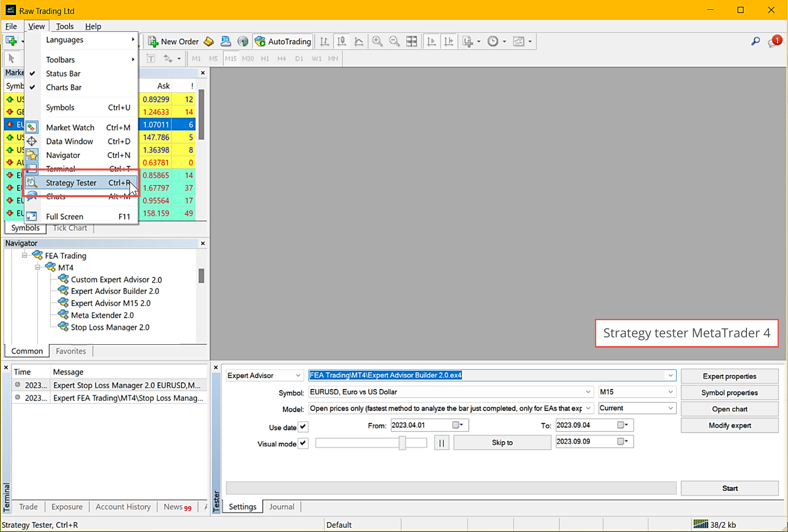Select the bar chart icon
Image resolution: width=788 pixels, height=532 pixels.
pyautogui.click(x=324, y=41)
